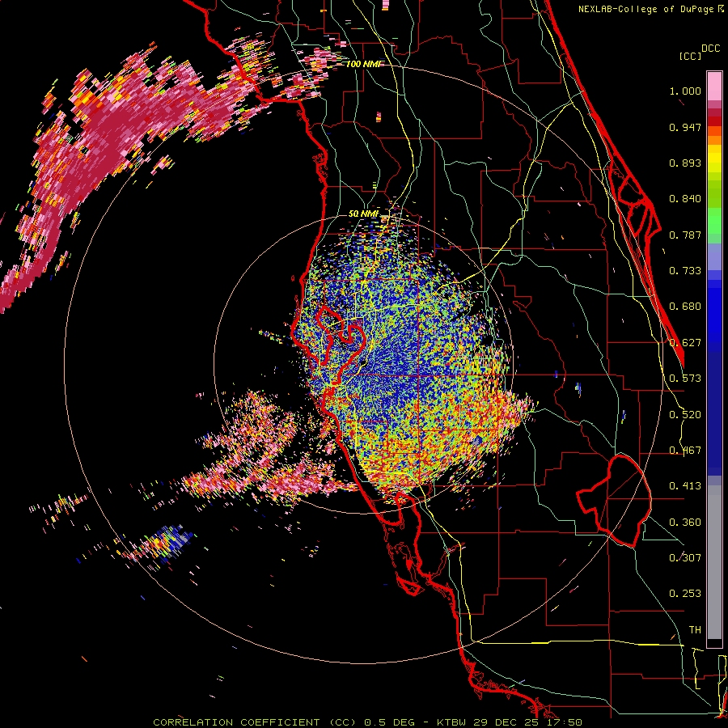Click the 0.840 scale label

[685, 199]
